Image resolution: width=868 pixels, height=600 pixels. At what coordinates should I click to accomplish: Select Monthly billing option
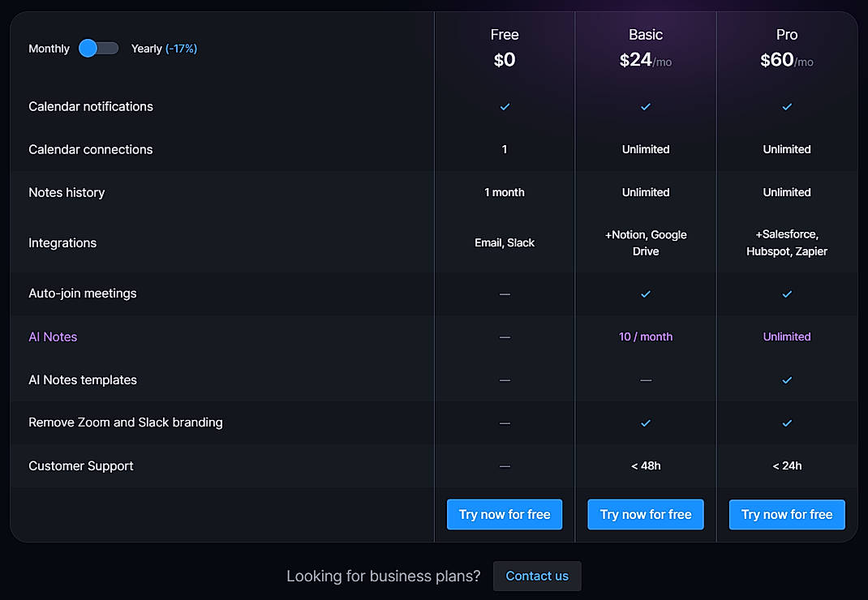tap(49, 49)
